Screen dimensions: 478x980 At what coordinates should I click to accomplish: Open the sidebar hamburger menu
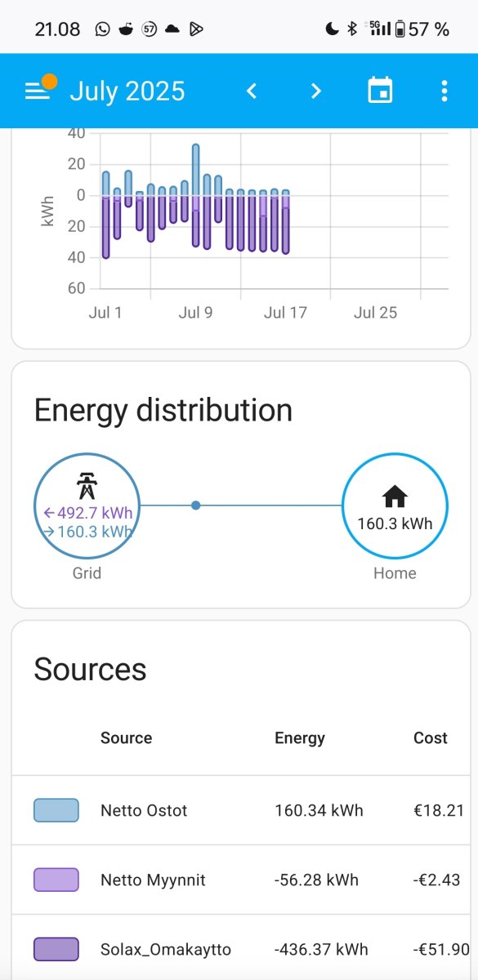click(x=38, y=91)
